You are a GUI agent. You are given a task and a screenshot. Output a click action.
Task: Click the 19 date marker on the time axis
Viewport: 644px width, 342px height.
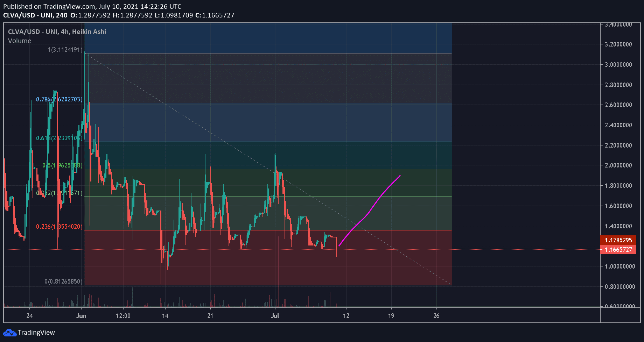391,316
